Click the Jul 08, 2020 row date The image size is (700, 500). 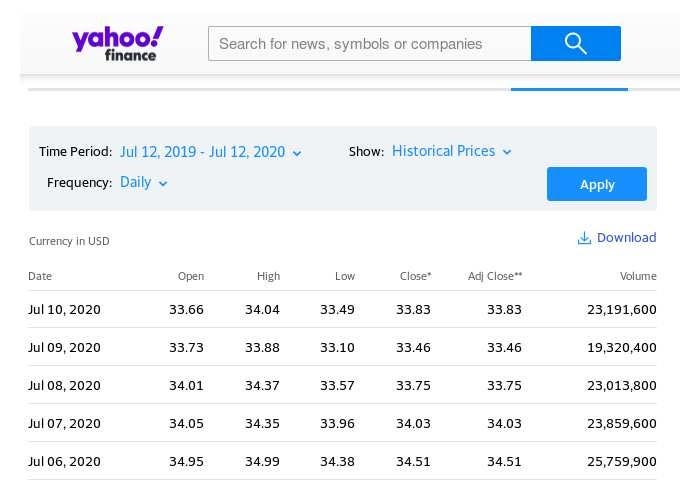pos(64,386)
